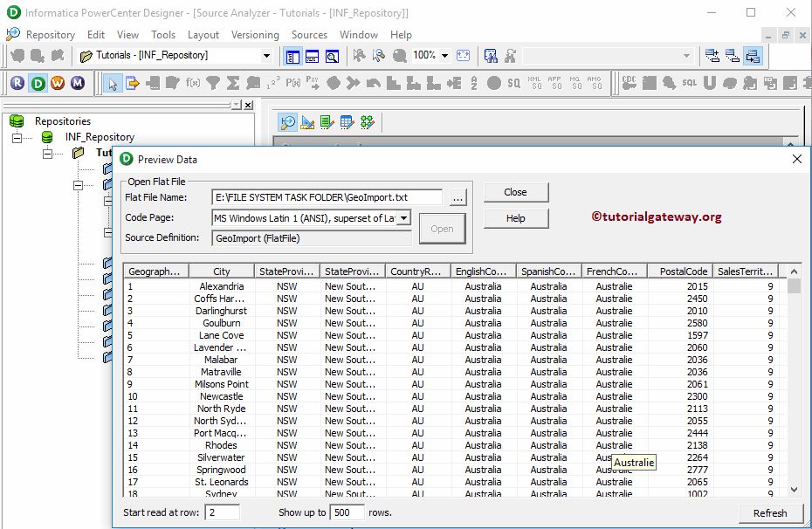Click the preview table scroll up arrow
The width and height of the screenshot is (812, 529).
pos(794,271)
